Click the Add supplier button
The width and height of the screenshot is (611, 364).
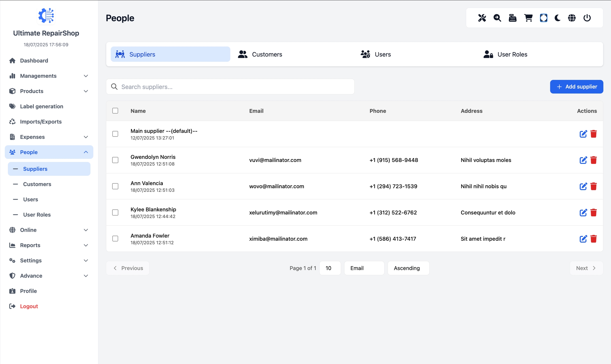(x=576, y=87)
